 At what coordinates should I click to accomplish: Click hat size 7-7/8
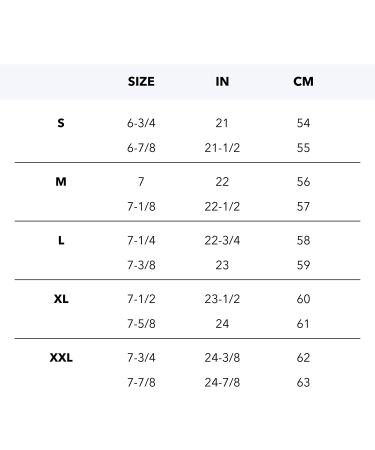(141, 382)
